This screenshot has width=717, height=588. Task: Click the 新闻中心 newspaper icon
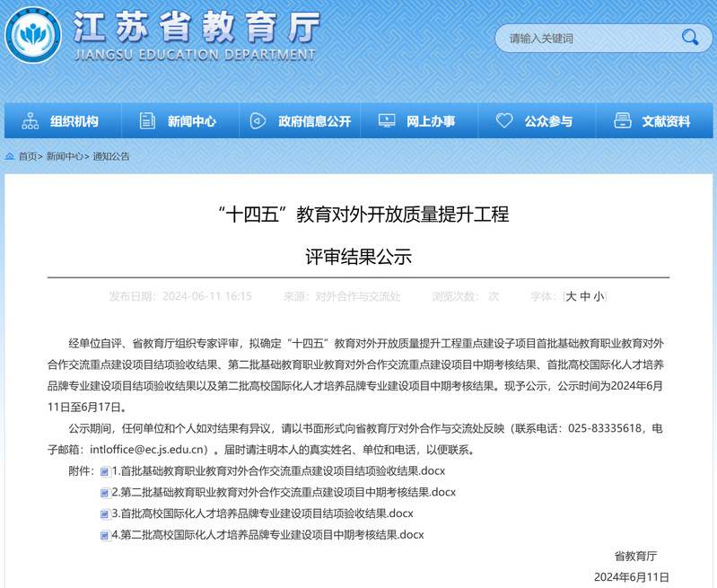pyautogui.click(x=148, y=121)
